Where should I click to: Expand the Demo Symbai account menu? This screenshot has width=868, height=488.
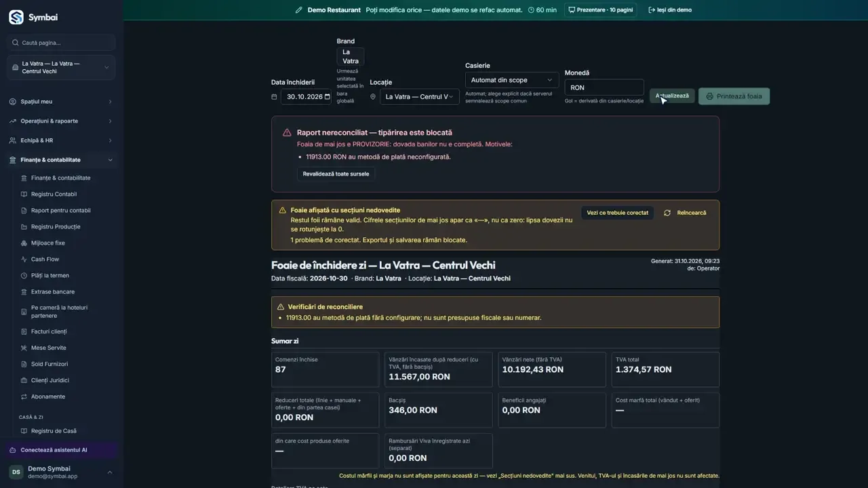tap(61, 472)
